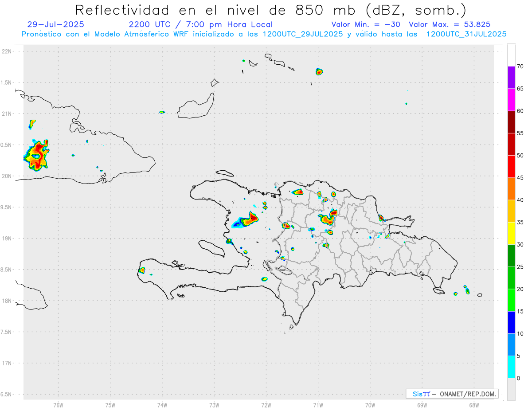Pick the dark blue 10–15 dBZ colorbar segment
This screenshot has width=532, height=411.
pos(511,322)
